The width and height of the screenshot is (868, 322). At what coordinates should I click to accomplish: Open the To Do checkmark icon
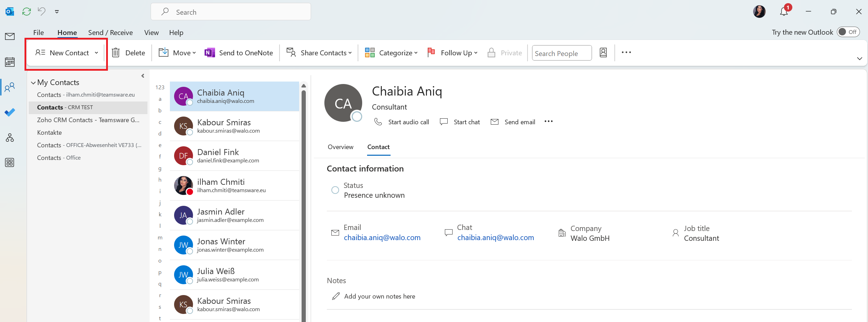tap(10, 112)
